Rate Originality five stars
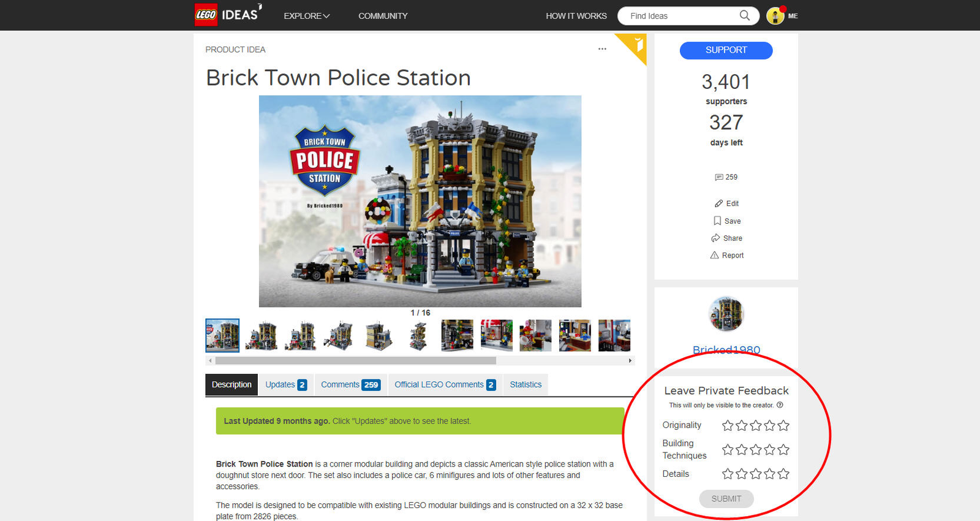The height and width of the screenshot is (521, 980). pos(783,425)
